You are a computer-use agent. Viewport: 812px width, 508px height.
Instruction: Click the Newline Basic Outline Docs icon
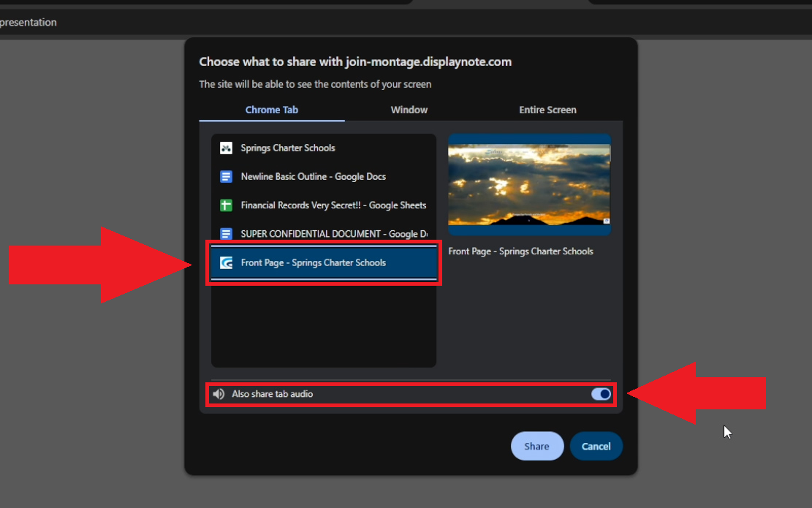coord(226,177)
